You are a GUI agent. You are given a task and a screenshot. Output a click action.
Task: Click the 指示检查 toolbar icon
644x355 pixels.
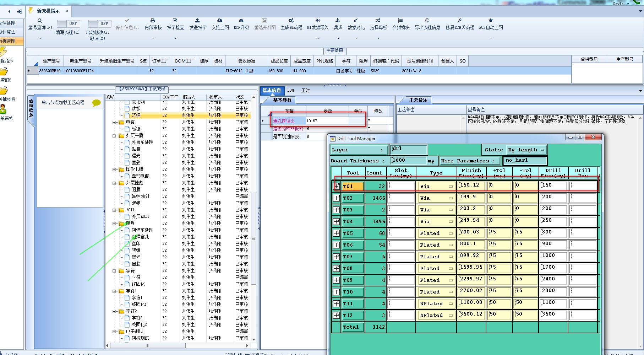[175, 21]
